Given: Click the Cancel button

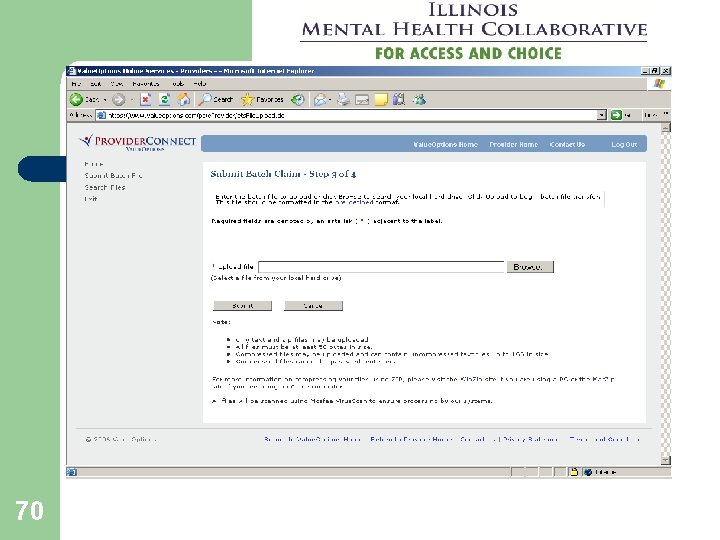Looking at the screenshot, I should coord(313,306).
